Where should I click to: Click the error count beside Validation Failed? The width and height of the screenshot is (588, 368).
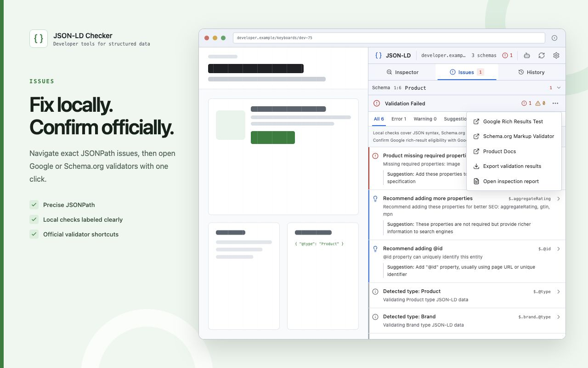pos(526,103)
